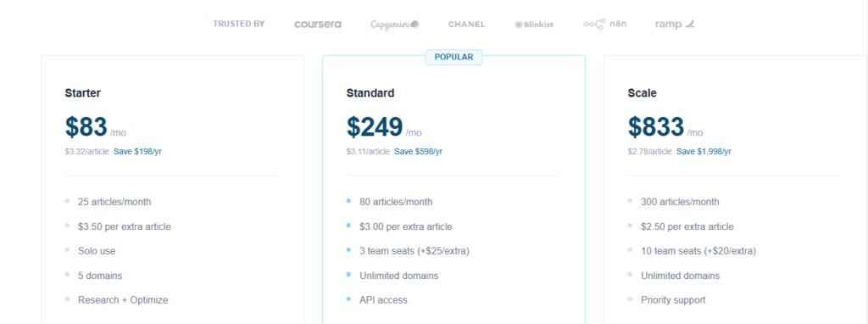Click the $3.00 per extra article feature
The height and width of the screenshot is (324, 868).
tap(406, 226)
